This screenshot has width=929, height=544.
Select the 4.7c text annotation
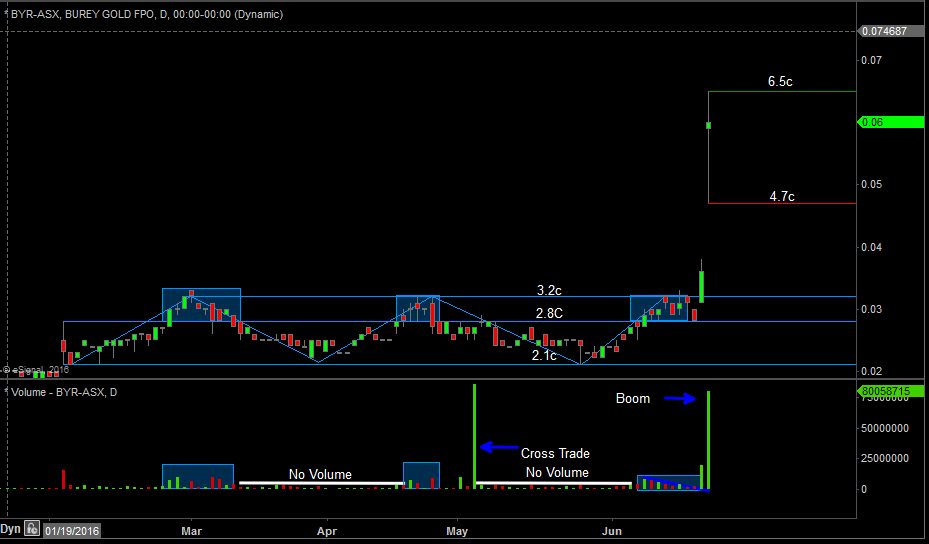point(781,196)
